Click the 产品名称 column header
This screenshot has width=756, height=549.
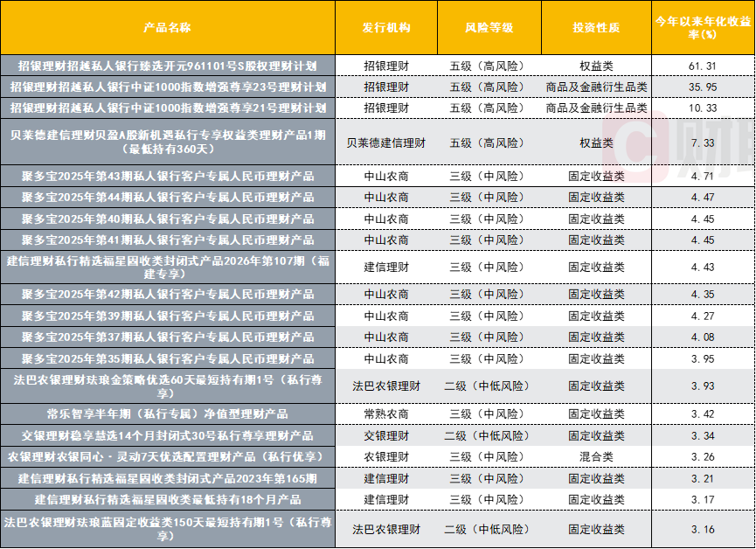tap(167, 27)
